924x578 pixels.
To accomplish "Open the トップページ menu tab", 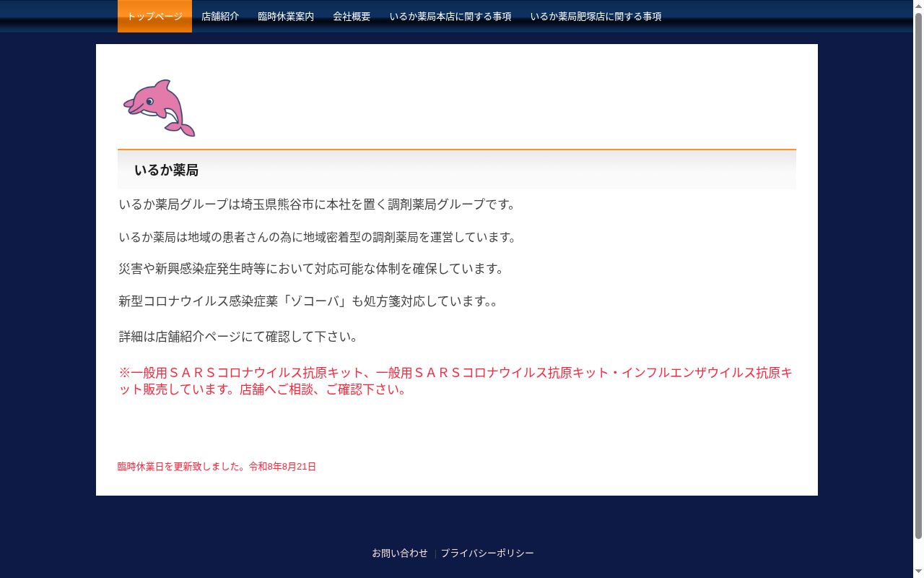I will 154,16.
